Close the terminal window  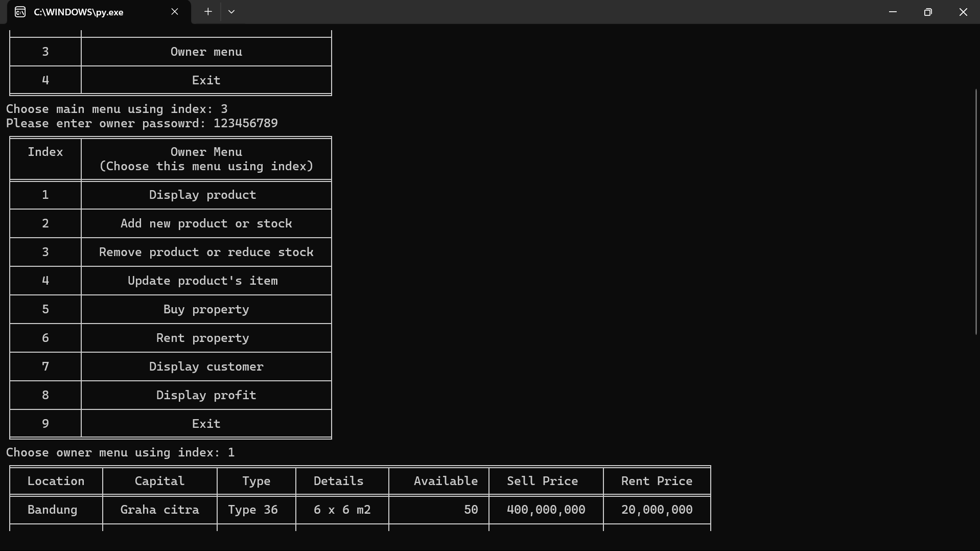coord(963,12)
